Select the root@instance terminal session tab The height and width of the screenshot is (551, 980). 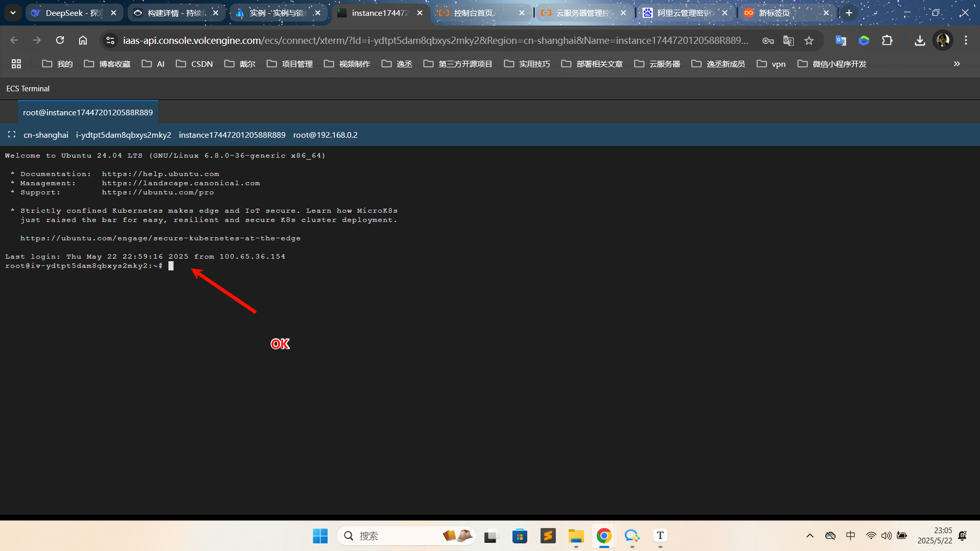pyautogui.click(x=88, y=112)
